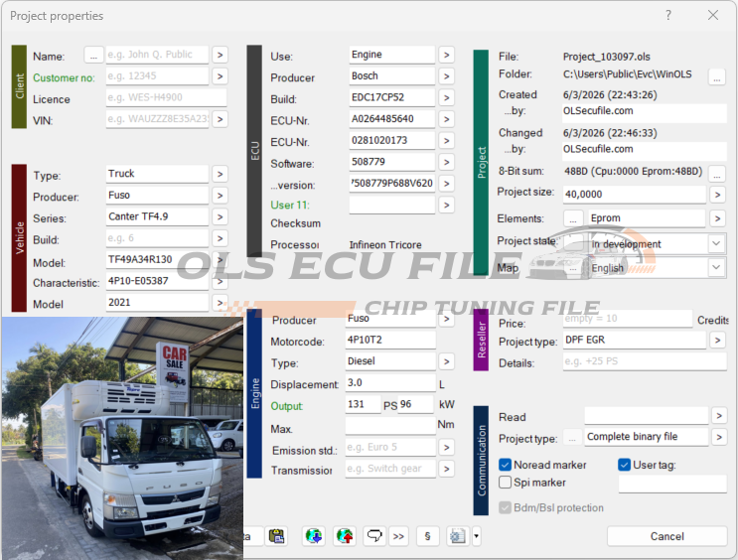Click the Characteristic 4P10-E05387 field

pos(157,281)
